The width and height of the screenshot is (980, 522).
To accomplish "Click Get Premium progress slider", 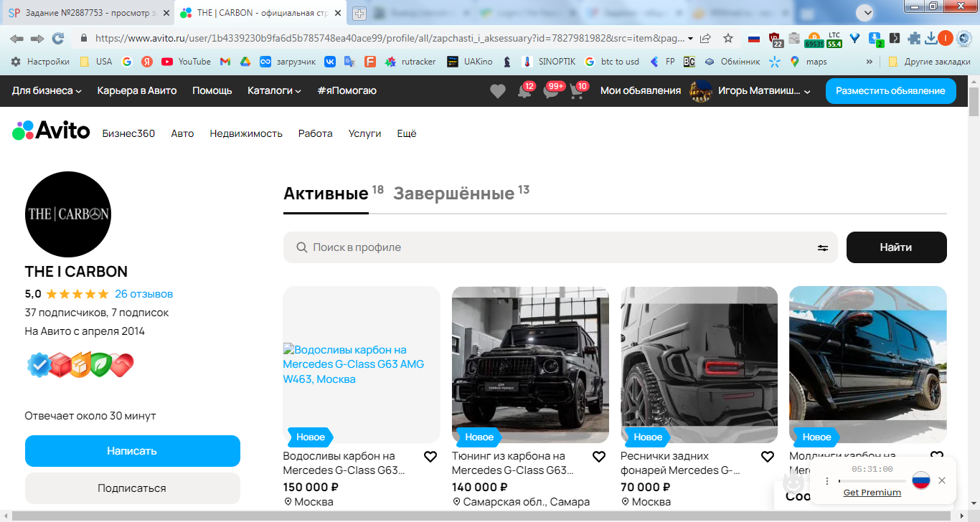I will 872,481.
